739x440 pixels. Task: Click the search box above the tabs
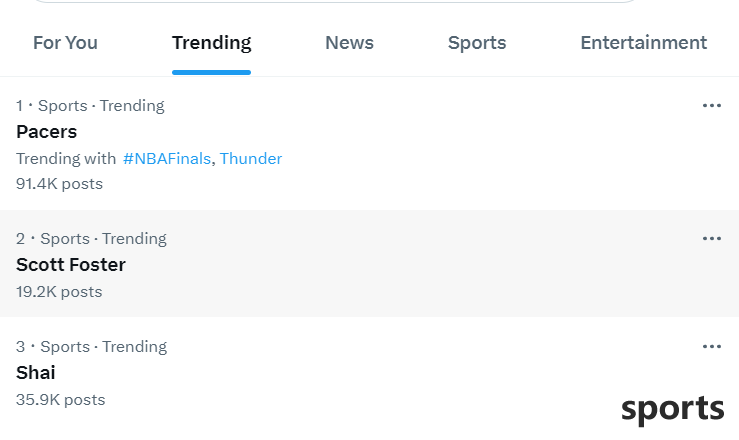pyautogui.click(x=336, y=1)
